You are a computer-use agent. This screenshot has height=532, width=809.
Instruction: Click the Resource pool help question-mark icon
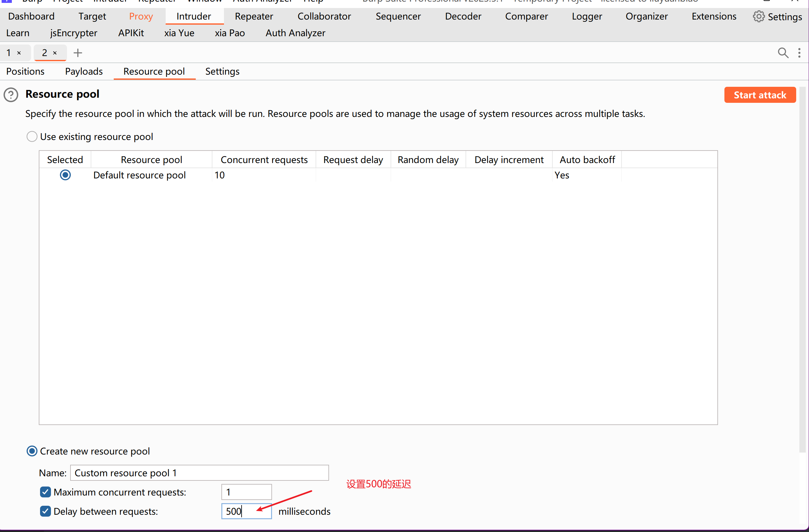coord(11,95)
